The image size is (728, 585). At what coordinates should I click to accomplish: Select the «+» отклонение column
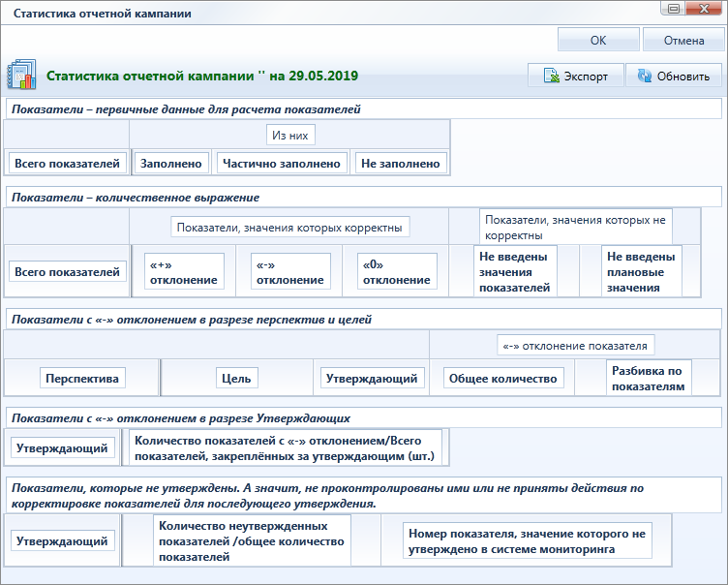(x=184, y=272)
